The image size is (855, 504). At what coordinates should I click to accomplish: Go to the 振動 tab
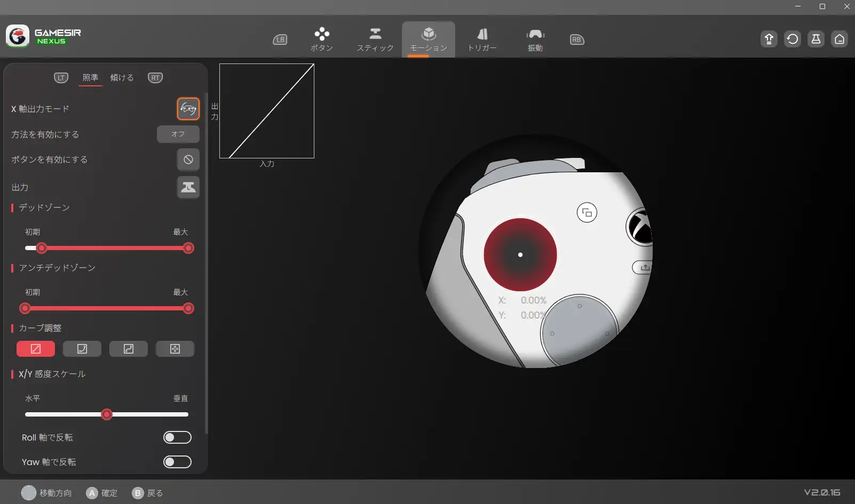[535, 39]
